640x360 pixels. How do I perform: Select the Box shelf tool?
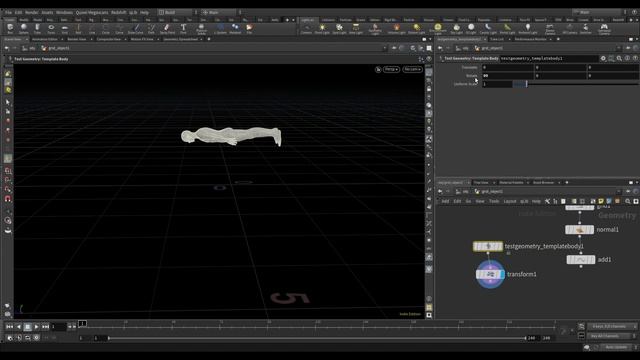pos(10,29)
